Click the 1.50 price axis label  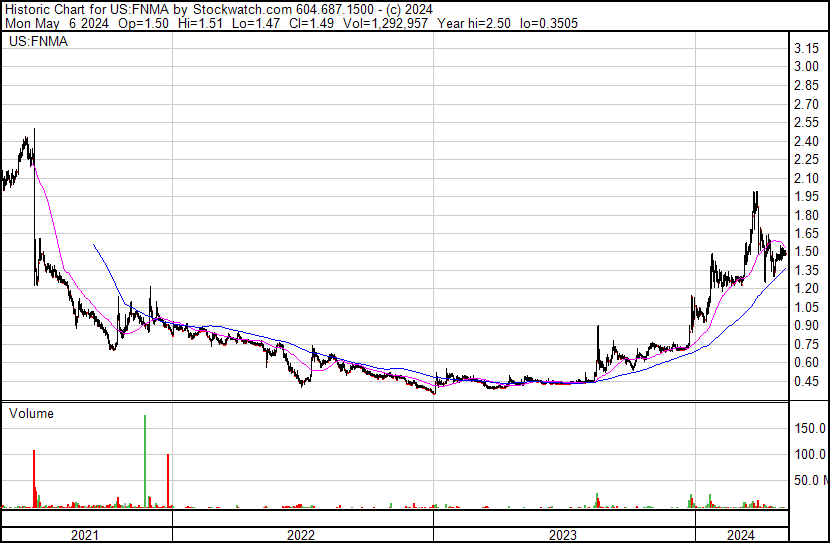tap(807, 252)
